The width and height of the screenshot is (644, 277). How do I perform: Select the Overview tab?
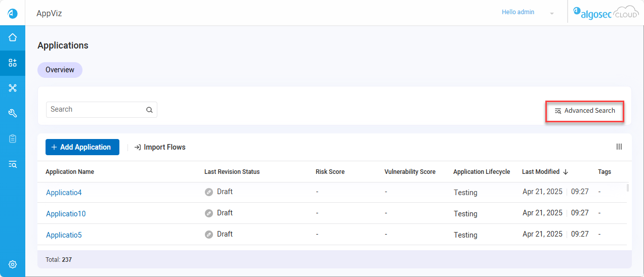pos(60,70)
